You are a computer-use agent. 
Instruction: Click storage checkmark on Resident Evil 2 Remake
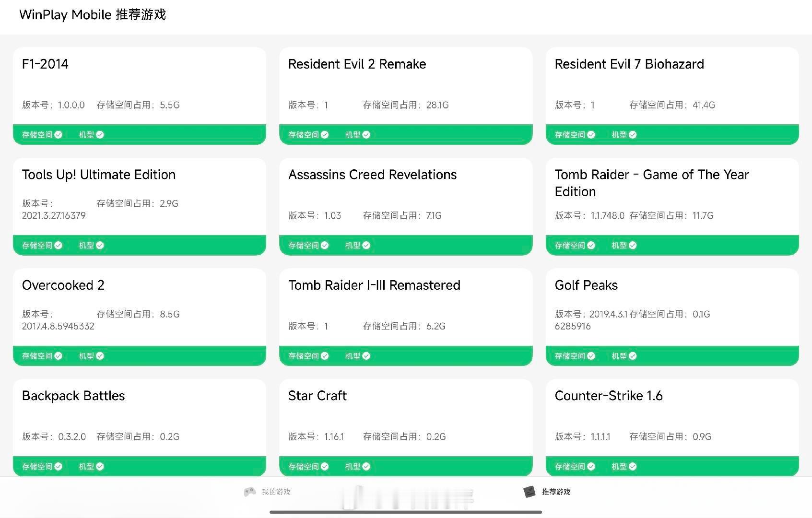325,135
